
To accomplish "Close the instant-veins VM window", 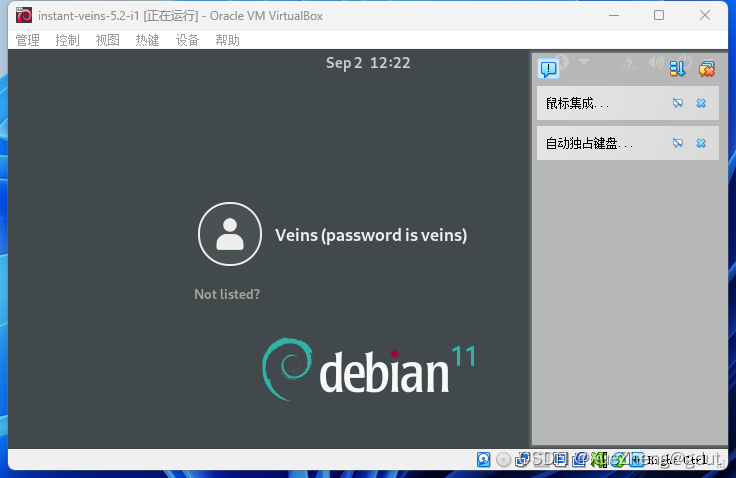I will (705, 15).
